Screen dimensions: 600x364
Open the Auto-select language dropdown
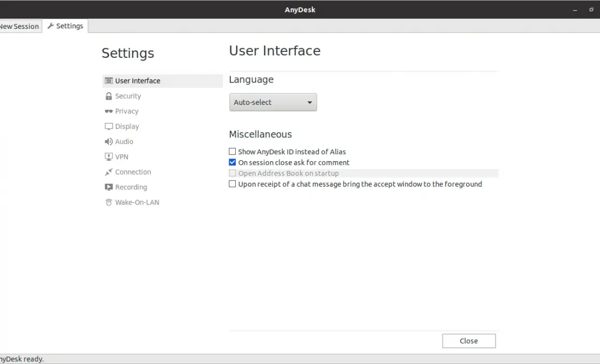click(273, 102)
